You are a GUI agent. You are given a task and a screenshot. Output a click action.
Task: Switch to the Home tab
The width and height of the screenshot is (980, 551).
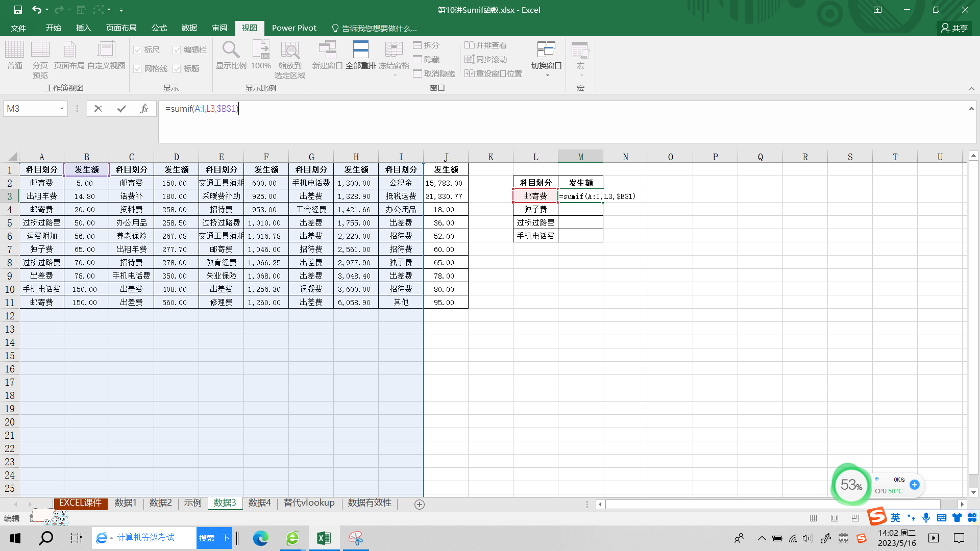(53, 28)
